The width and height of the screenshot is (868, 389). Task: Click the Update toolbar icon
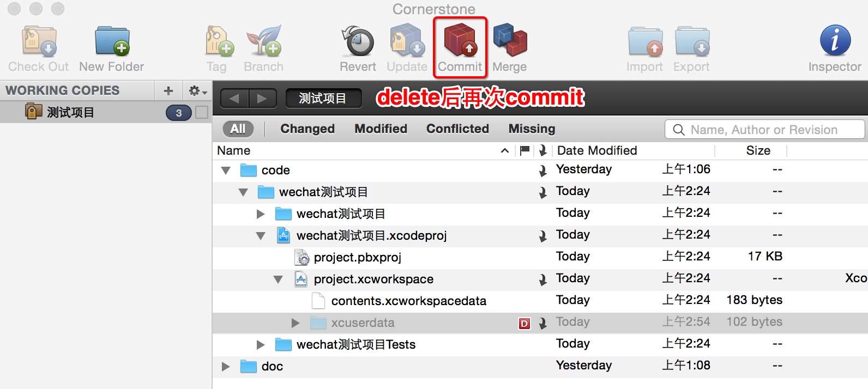(x=407, y=42)
